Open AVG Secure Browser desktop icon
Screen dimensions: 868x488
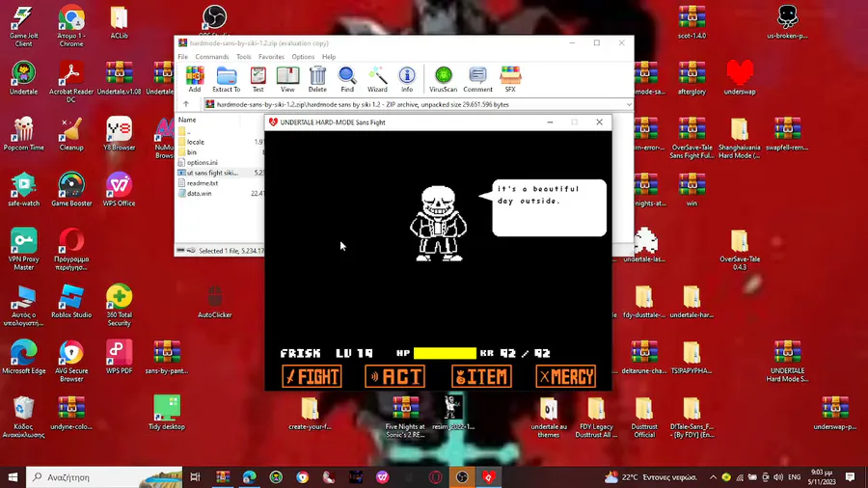[x=71, y=362]
